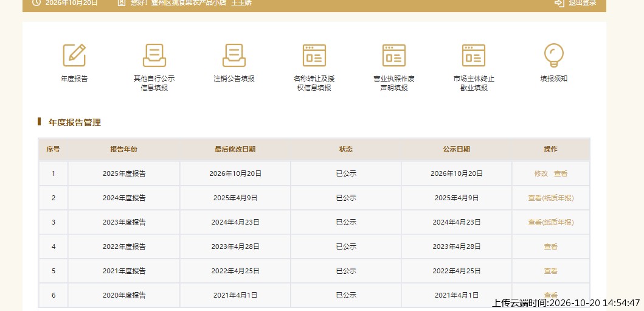
Task: Click 公示日期 cell 2022年4月25日
Action: (x=456, y=271)
